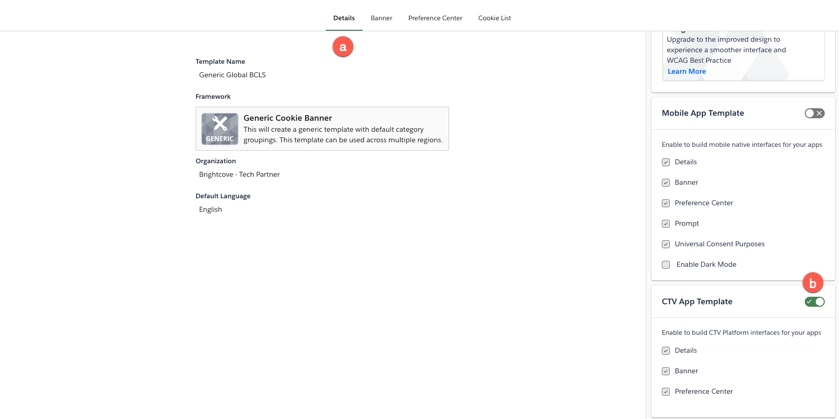This screenshot has width=839, height=419.
Task: Click the Default Language field label
Action: click(223, 196)
